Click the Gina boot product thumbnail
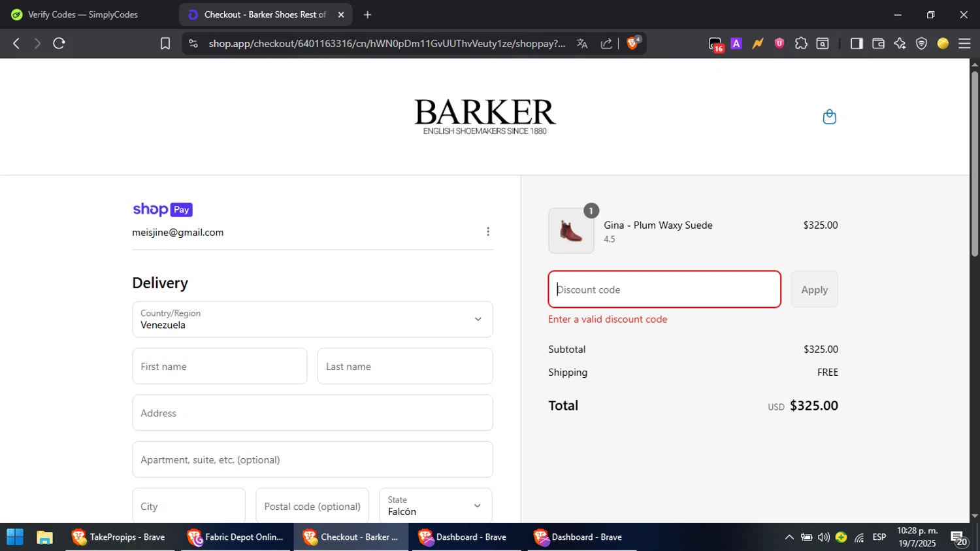 (x=571, y=231)
